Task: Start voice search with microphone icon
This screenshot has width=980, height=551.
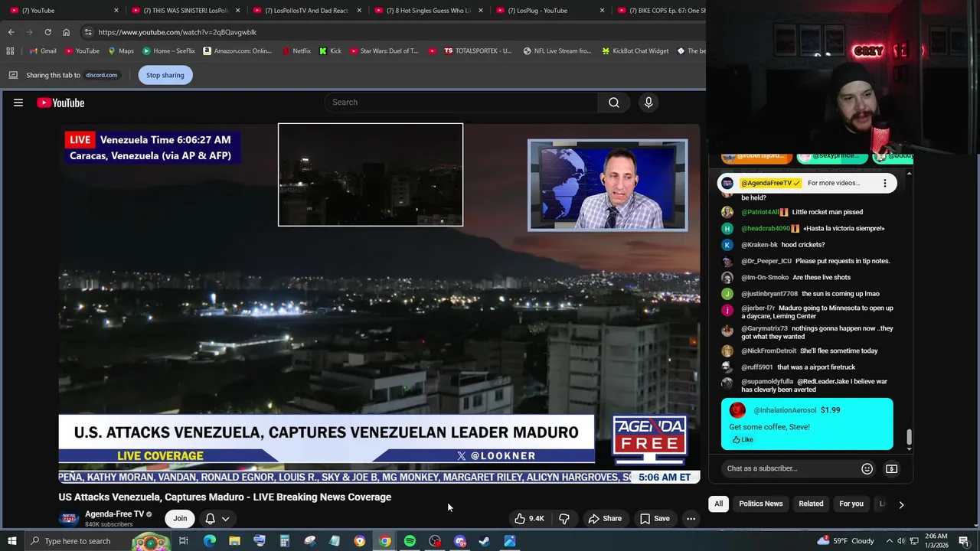Action: point(648,103)
